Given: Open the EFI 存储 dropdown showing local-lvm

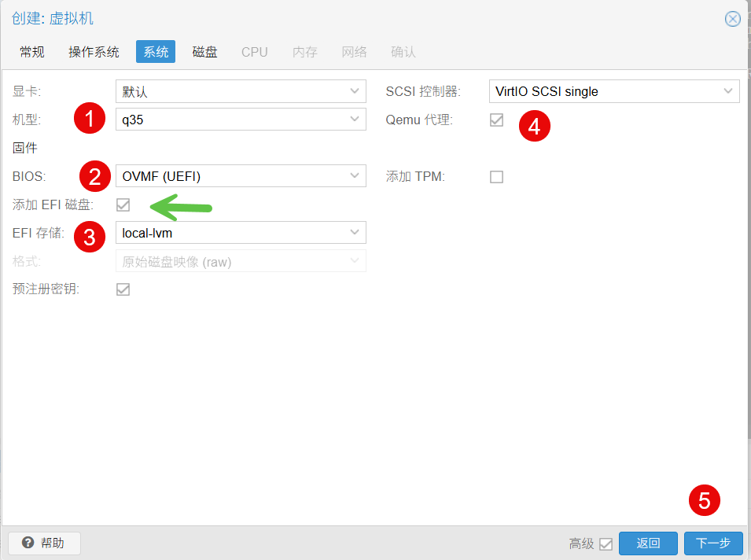Looking at the screenshot, I should click(x=241, y=232).
